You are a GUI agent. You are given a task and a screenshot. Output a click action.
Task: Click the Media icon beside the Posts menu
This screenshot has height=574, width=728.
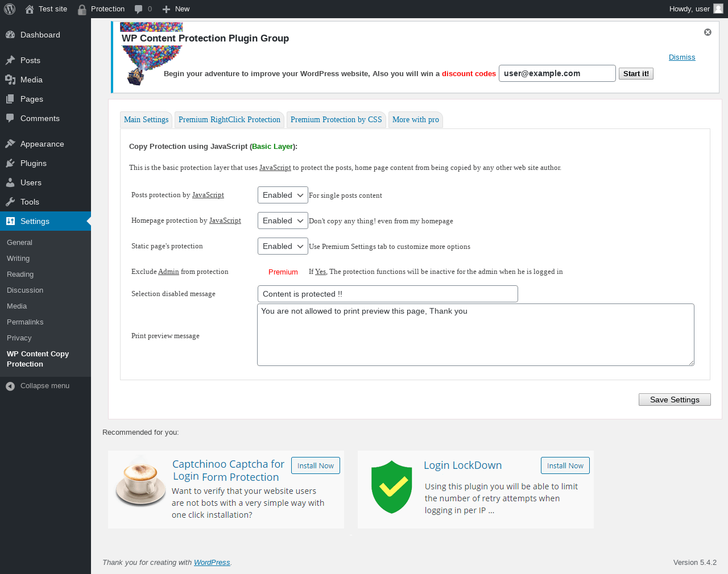(10, 80)
